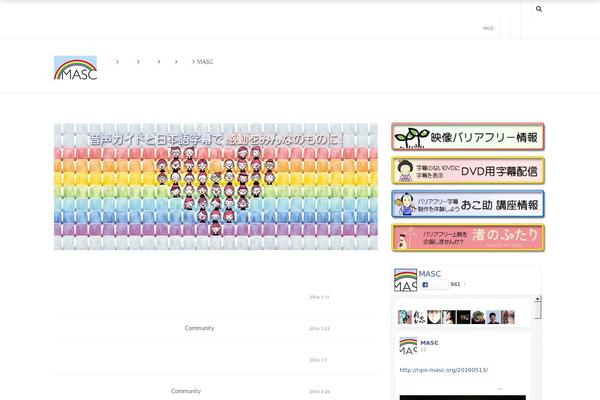Open the おこ助 講座情報 banner
The height and width of the screenshot is (400, 600).
468,204
